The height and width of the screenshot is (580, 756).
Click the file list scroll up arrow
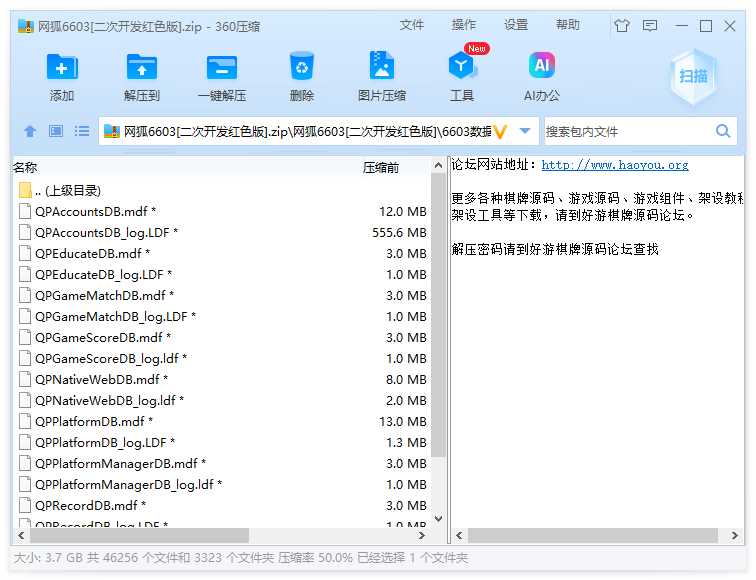click(x=438, y=165)
